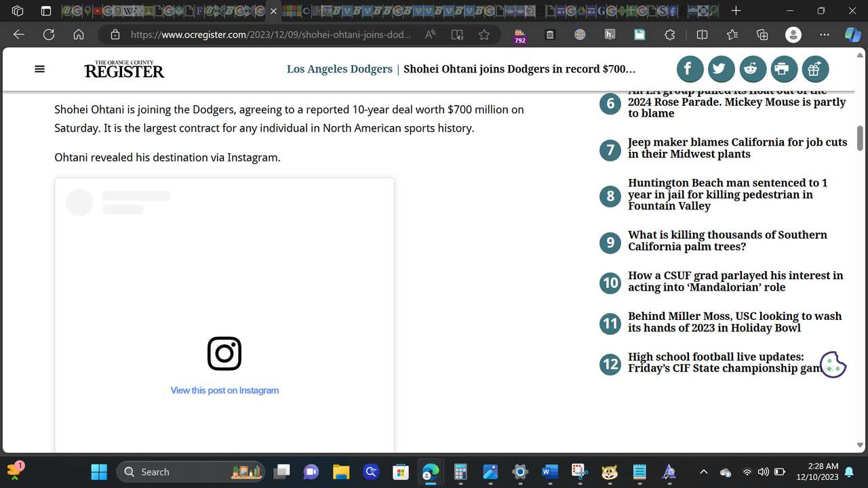Click the page vertical scrollbar thumb
The image size is (868, 488).
tap(860, 138)
